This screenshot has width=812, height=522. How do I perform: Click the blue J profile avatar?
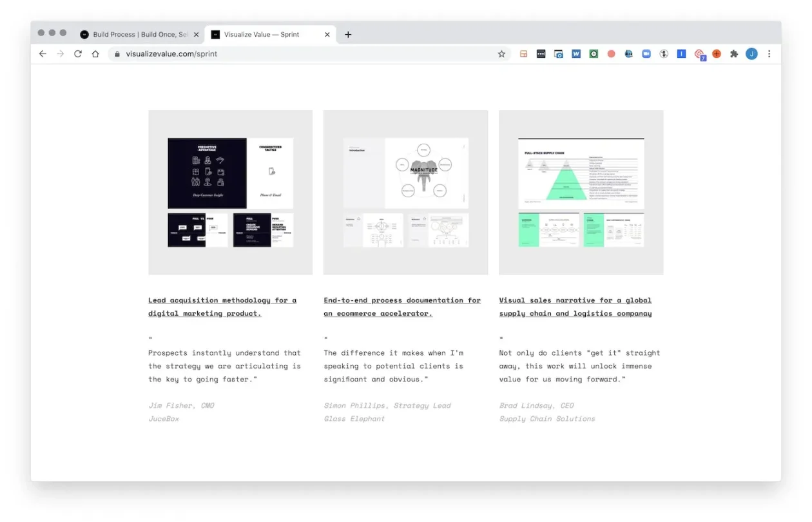(751, 54)
